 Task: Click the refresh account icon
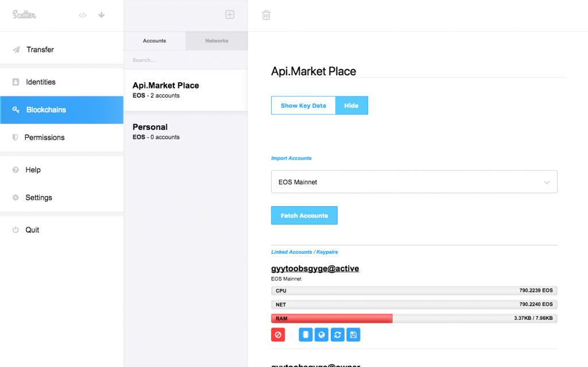(x=338, y=335)
